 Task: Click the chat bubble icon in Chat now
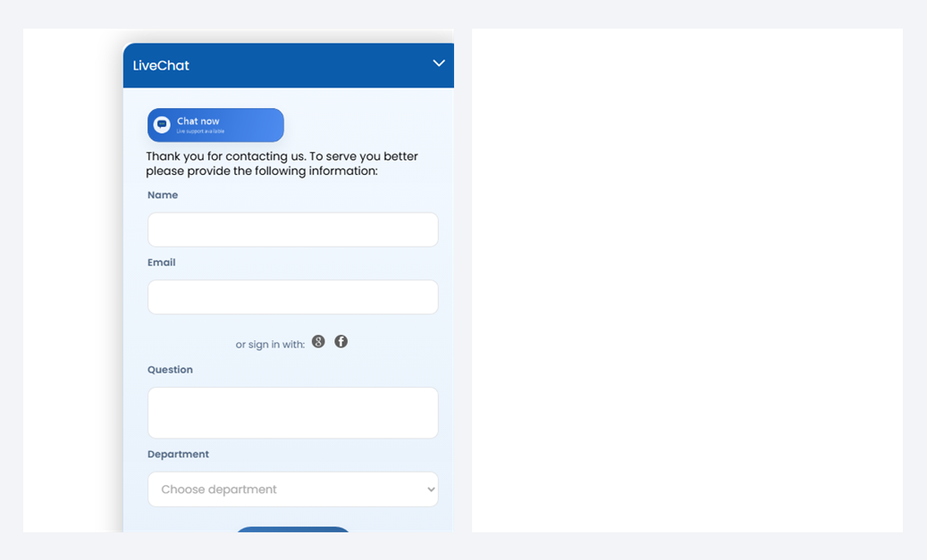pyautogui.click(x=162, y=125)
